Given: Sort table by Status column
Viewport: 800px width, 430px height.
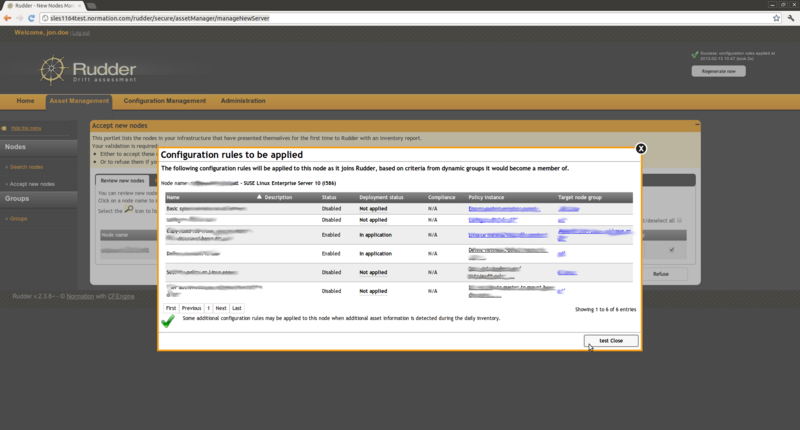Looking at the screenshot, I should (x=329, y=197).
